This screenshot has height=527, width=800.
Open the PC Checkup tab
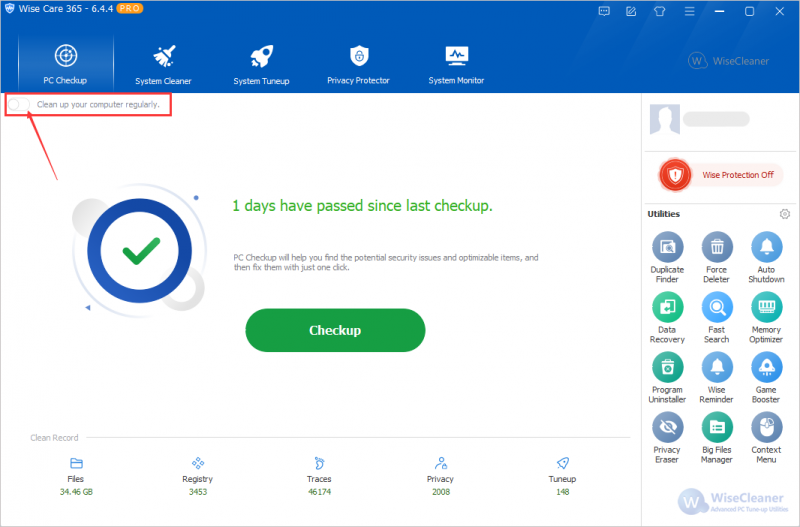click(x=65, y=64)
